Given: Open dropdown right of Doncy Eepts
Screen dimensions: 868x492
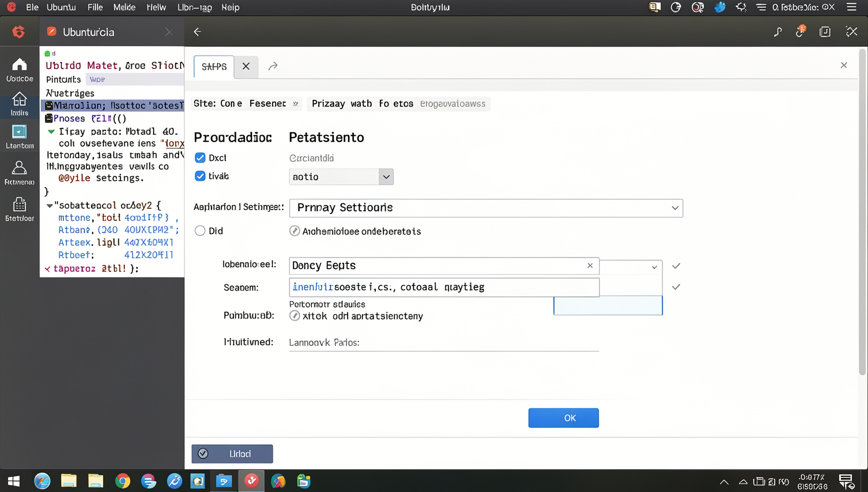Looking at the screenshot, I should 654,267.
